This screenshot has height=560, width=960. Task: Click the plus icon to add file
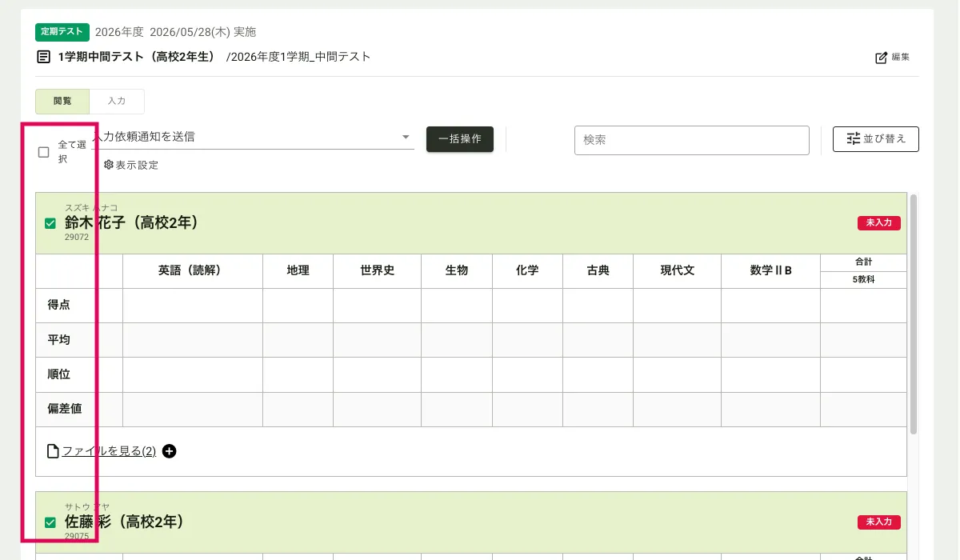169,451
